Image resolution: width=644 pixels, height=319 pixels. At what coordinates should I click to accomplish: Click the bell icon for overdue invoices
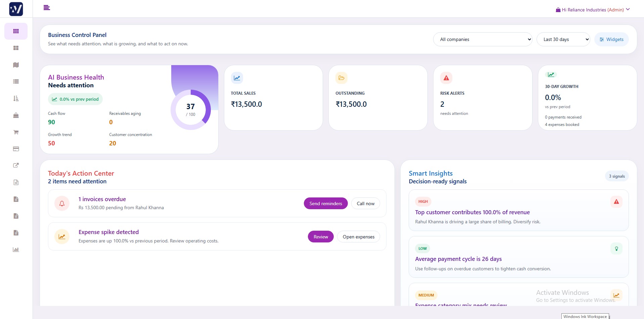coord(62,203)
